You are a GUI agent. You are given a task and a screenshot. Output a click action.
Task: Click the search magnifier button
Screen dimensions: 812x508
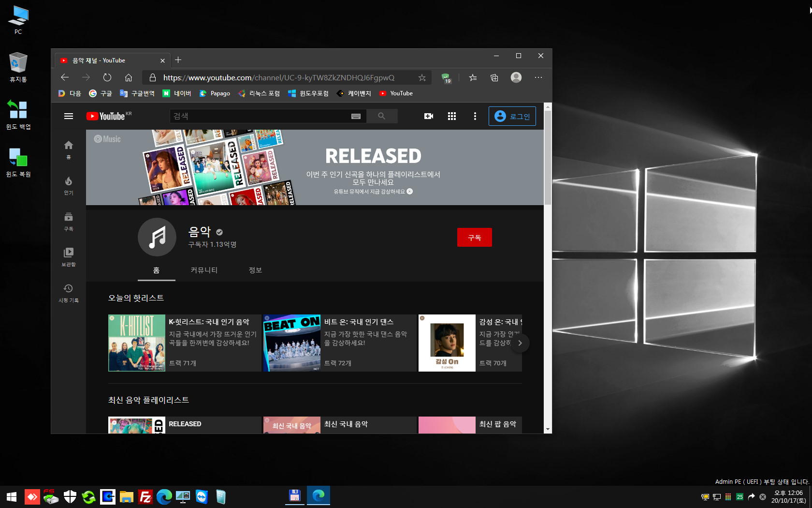(x=382, y=116)
